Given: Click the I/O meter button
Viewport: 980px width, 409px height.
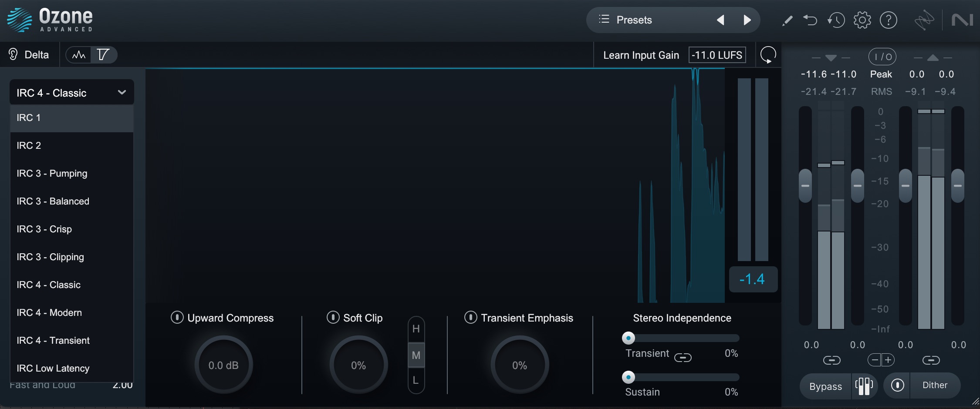Looking at the screenshot, I should pos(882,57).
